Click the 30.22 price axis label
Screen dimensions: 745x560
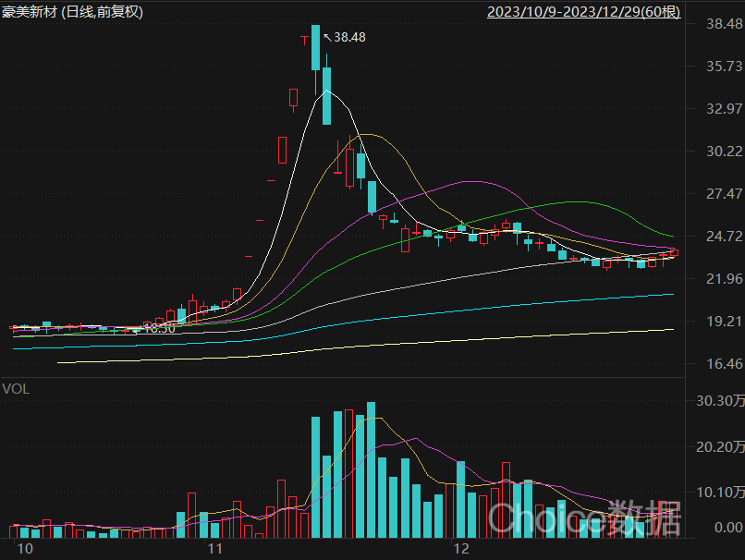(x=717, y=152)
